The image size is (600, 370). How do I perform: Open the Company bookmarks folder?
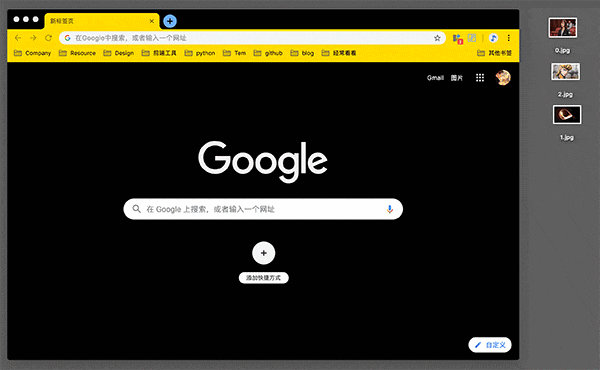point(33,53)
